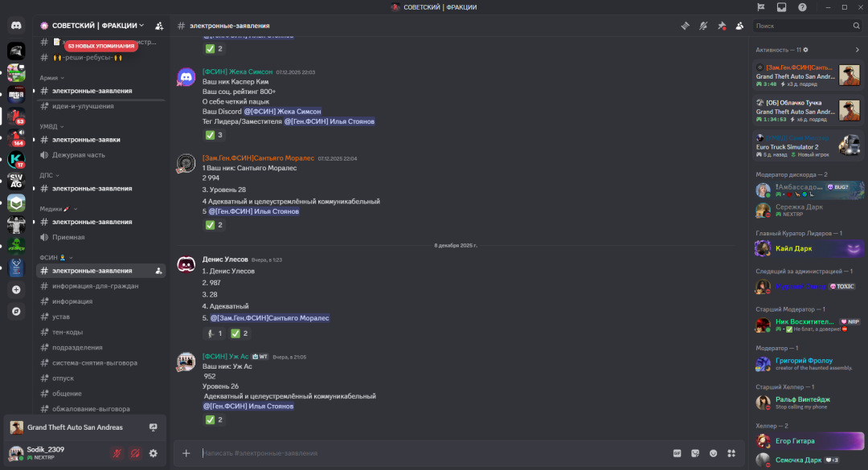
Task: Open the Inbox icon in title bar
Action: point(781,7)
